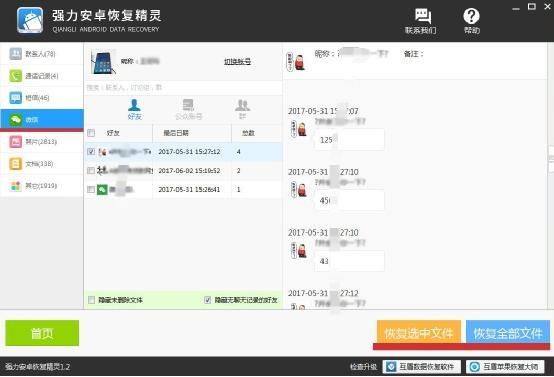
Task: Uncheck the first friend row dated 15:27:12
Action: pyautogui.click(x=91, y=152)
